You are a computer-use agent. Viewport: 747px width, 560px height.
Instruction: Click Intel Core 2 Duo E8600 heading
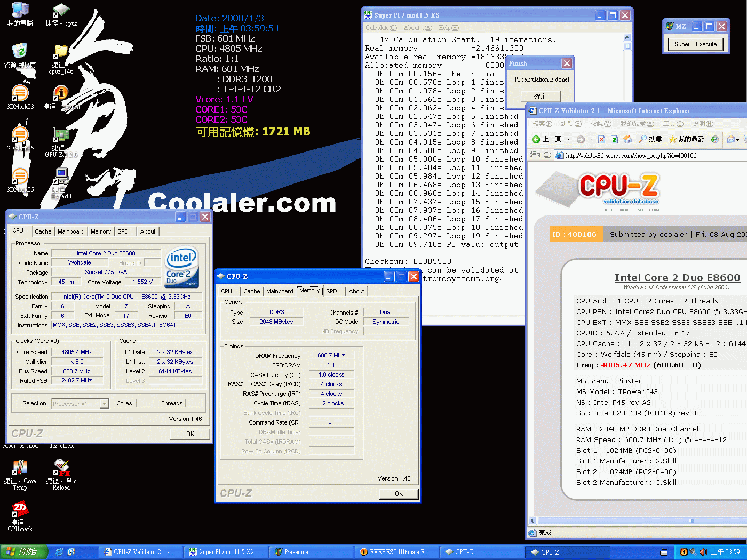(677, 277)
